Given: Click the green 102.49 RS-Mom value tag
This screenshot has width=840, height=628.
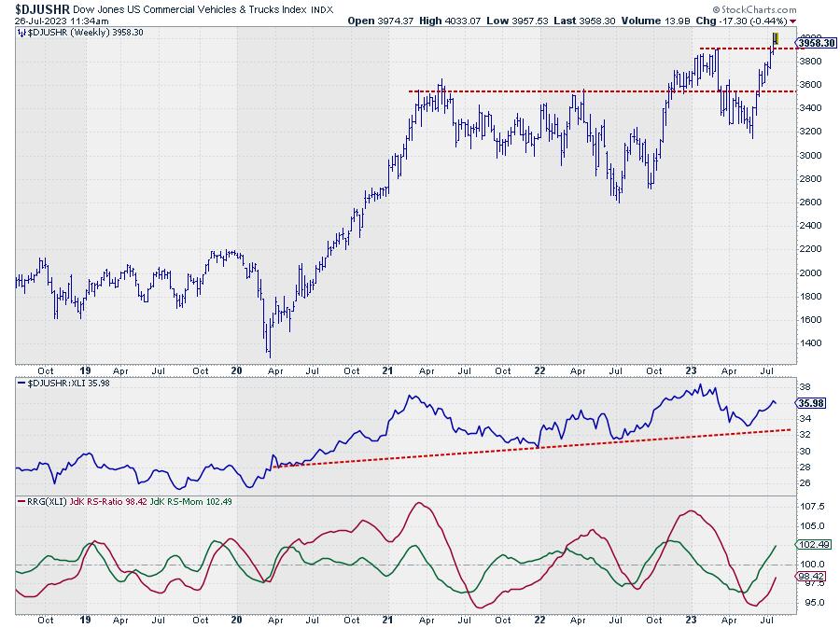Looking at the screenshot, I should pos(808,545).
